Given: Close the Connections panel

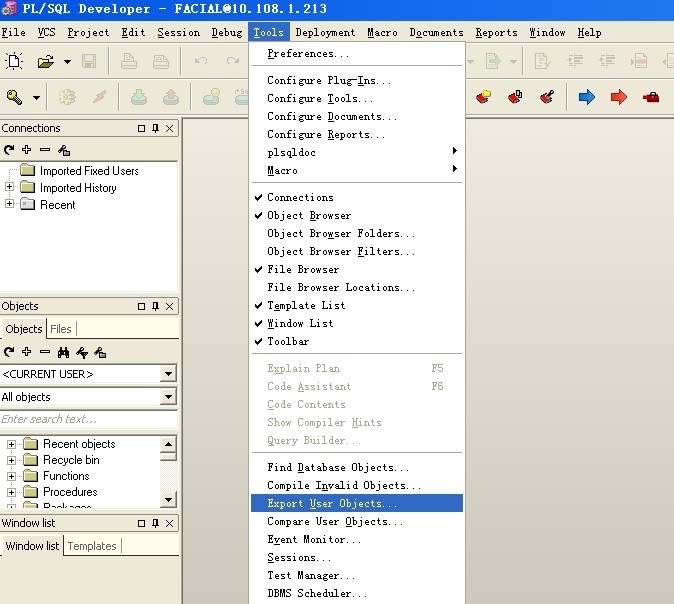Looking at the screenshot, I should click(170, 128).
